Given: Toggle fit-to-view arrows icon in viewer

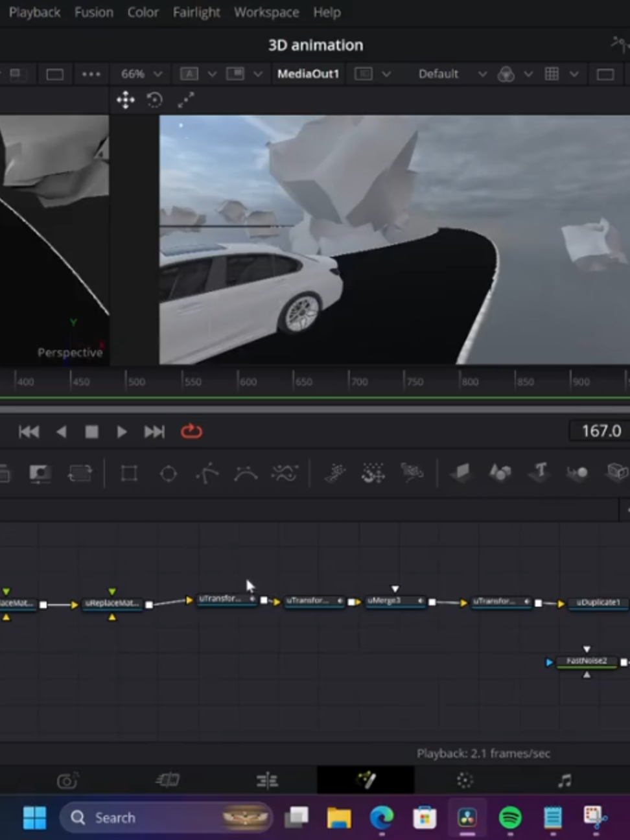Looking at the screenshot, I should tap(186, 100).
